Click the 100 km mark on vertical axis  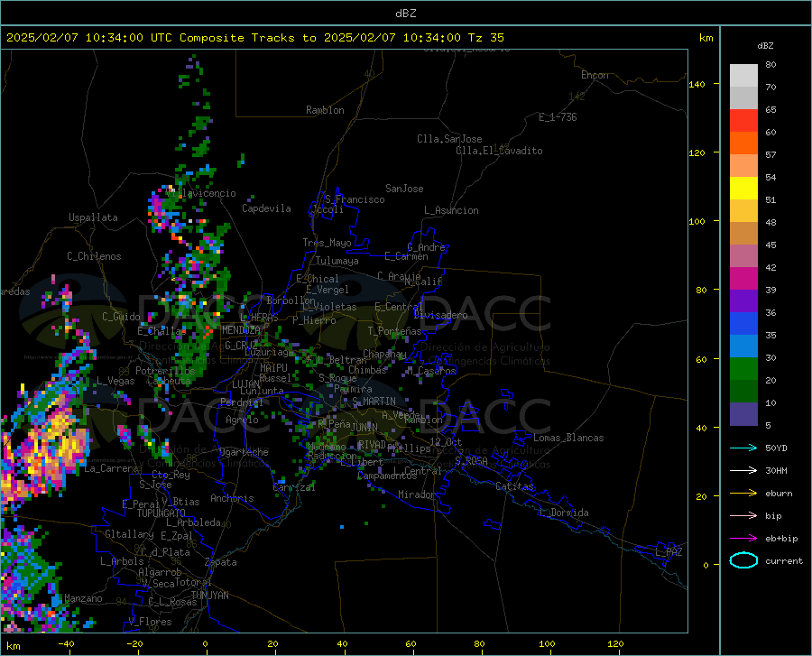tap(697, 221)
